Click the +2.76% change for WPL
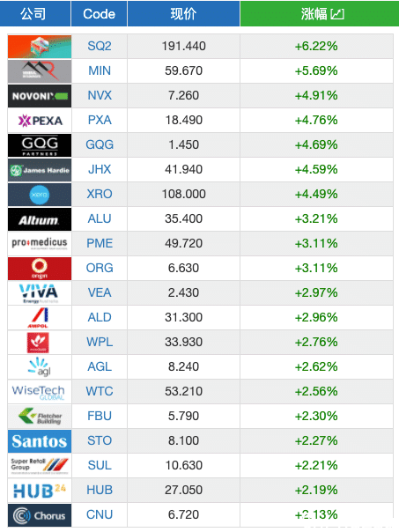 click(x=316, y=342)
